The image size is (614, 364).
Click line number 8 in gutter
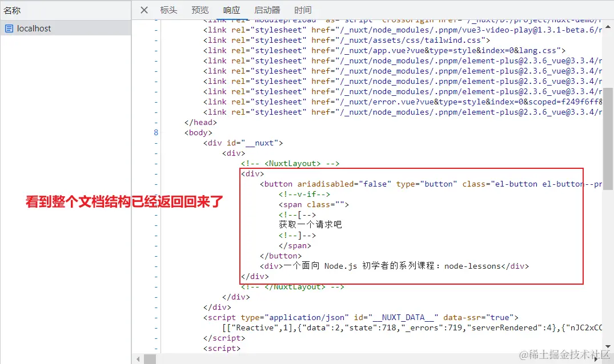click(x=156, y=132)
